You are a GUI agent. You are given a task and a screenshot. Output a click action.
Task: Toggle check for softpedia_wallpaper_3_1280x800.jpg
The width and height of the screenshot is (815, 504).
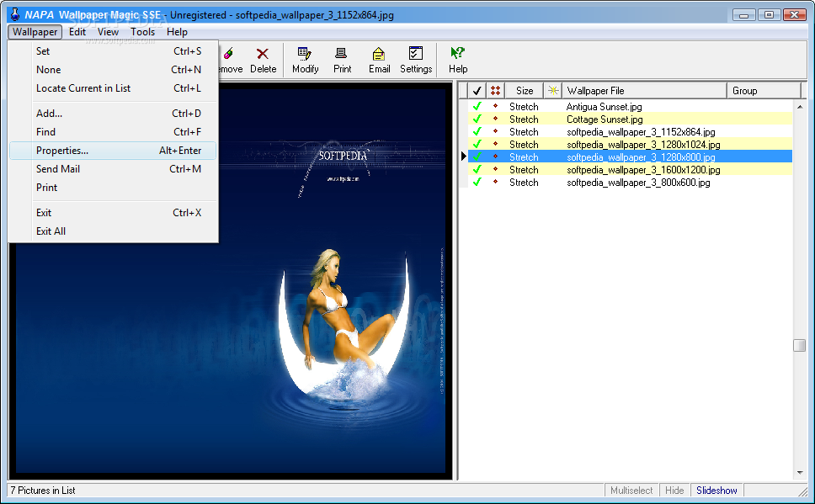[477, 157]
